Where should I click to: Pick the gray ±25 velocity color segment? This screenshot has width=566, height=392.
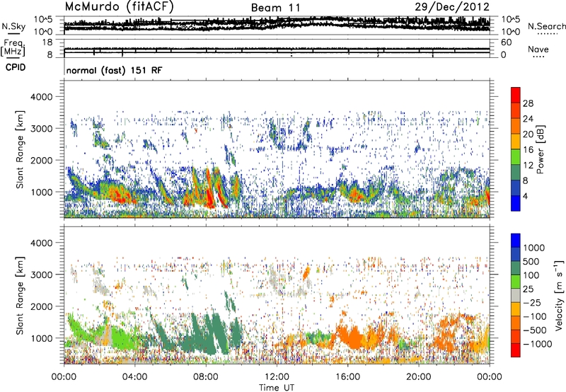click(516, 295)
